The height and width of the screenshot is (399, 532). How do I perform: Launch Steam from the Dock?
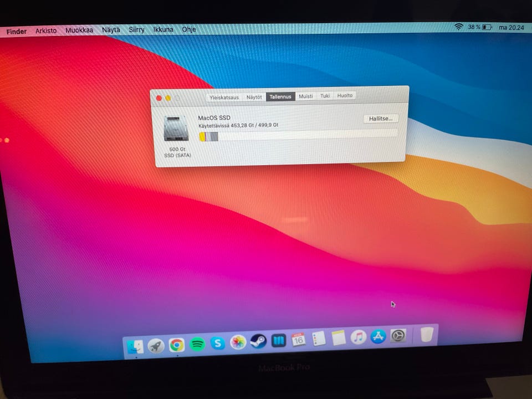[x=258, y=341]
